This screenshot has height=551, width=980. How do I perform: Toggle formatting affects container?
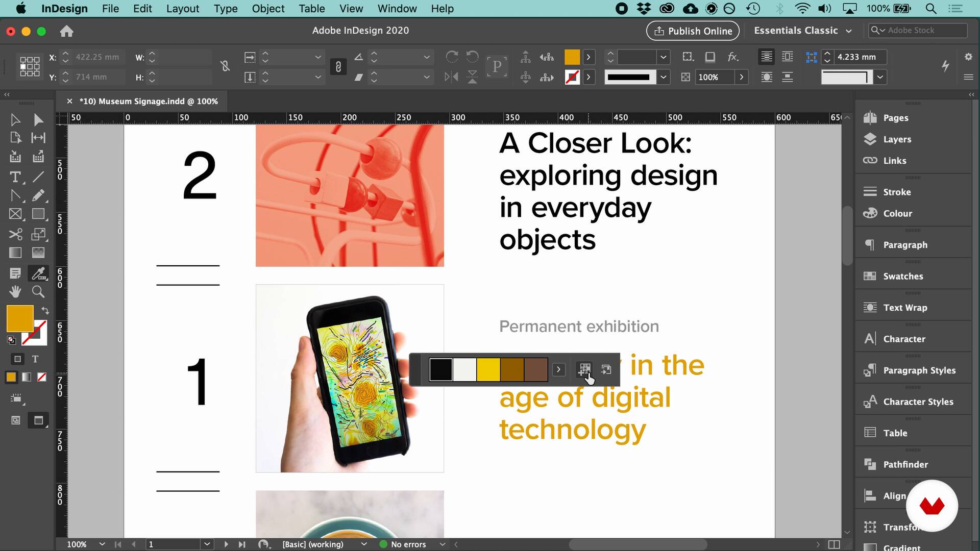tap(17, 359)
